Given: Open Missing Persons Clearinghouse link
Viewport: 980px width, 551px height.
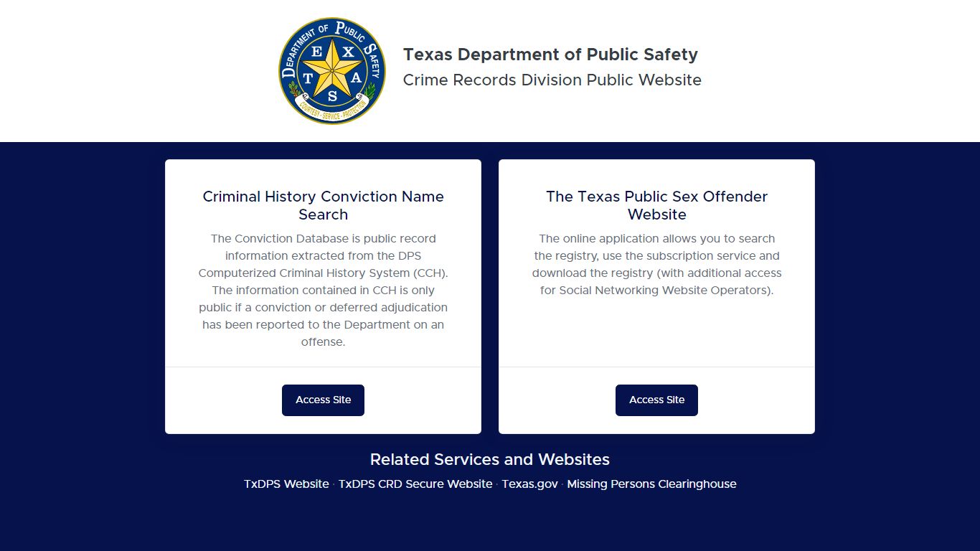Looking at the screenshot, I should 651,484.
